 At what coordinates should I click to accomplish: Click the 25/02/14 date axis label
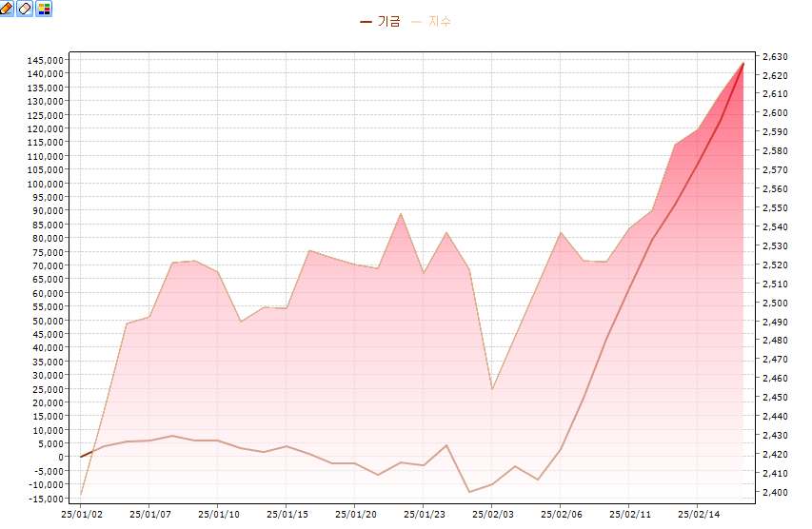698,514
